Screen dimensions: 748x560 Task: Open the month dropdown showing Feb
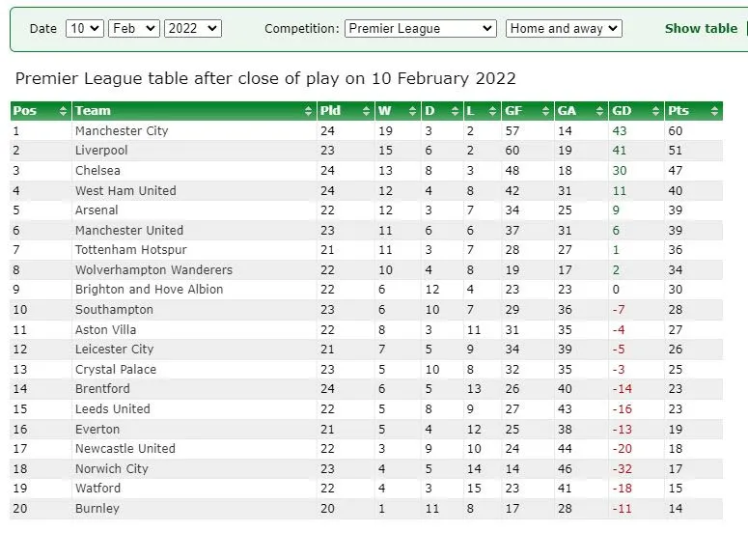pyautogui.click(x=133, y=29)
